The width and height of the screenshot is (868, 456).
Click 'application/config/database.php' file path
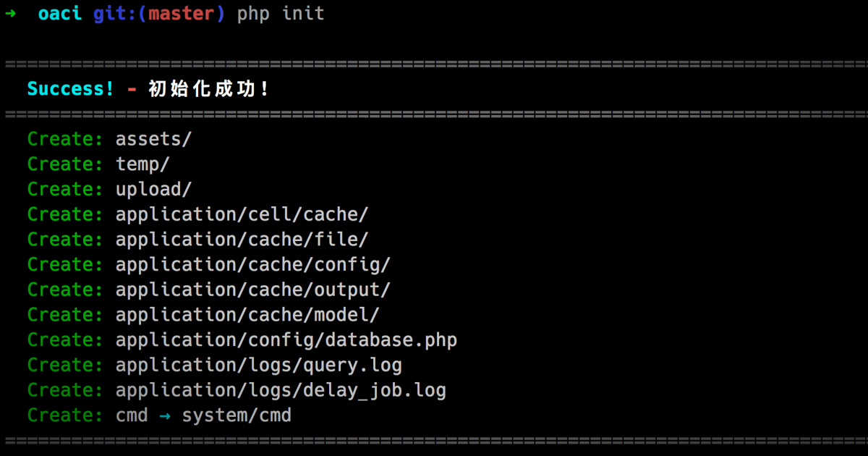pos(286,340)
